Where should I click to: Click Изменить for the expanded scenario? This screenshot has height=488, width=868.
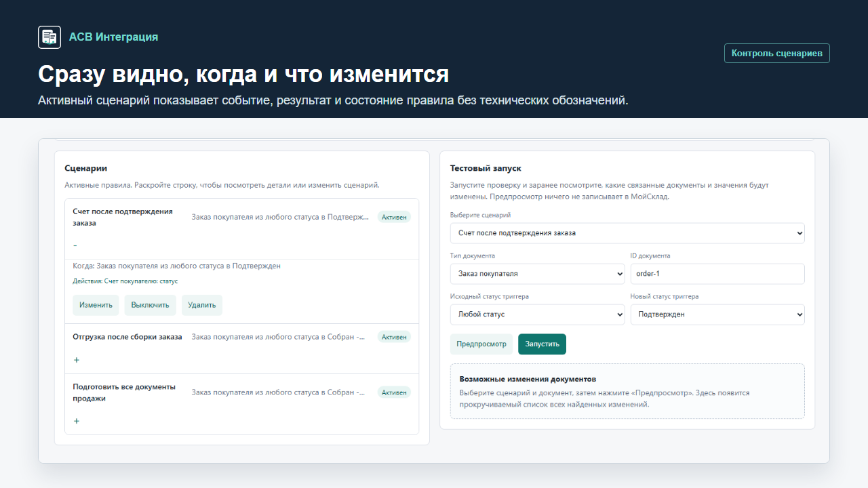[x=96, y=305]
